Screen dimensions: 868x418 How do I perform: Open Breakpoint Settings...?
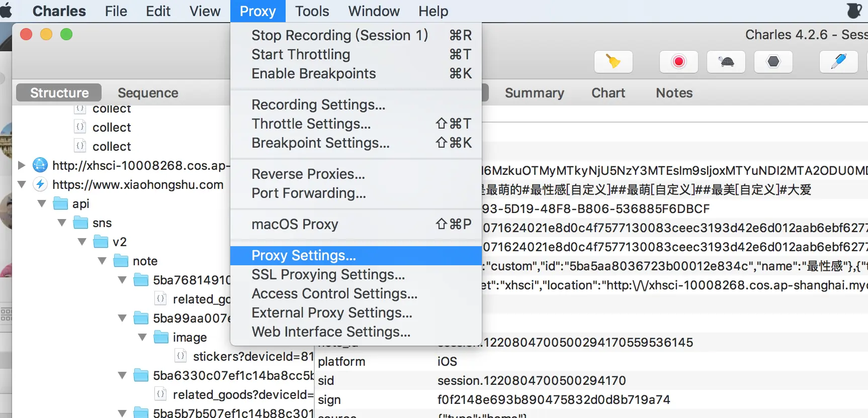coord(356,143)
